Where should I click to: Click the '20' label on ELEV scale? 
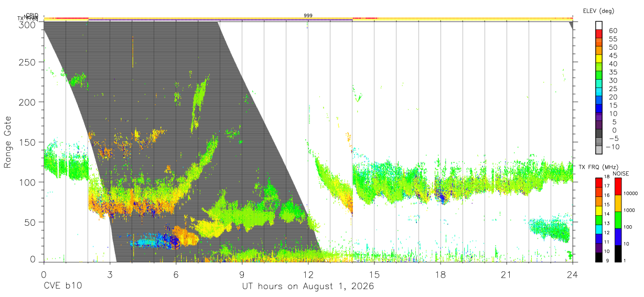(x=612, y=97)
